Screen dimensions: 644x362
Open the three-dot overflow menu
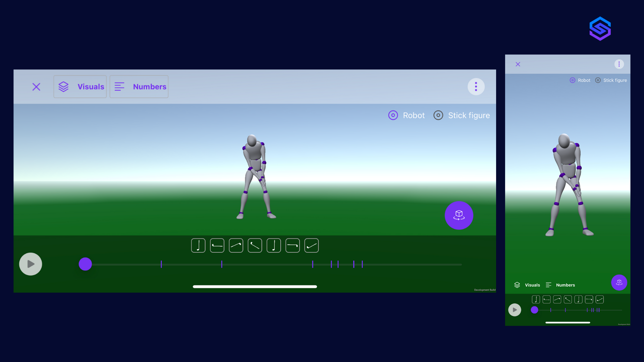(476, 86)
